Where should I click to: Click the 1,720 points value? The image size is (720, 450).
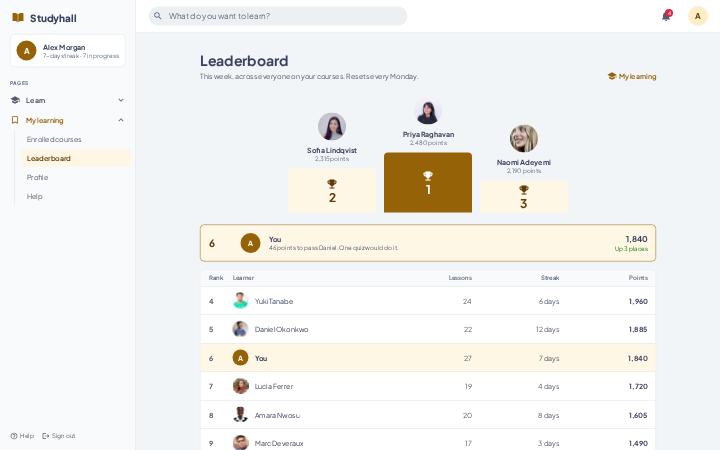638,387
